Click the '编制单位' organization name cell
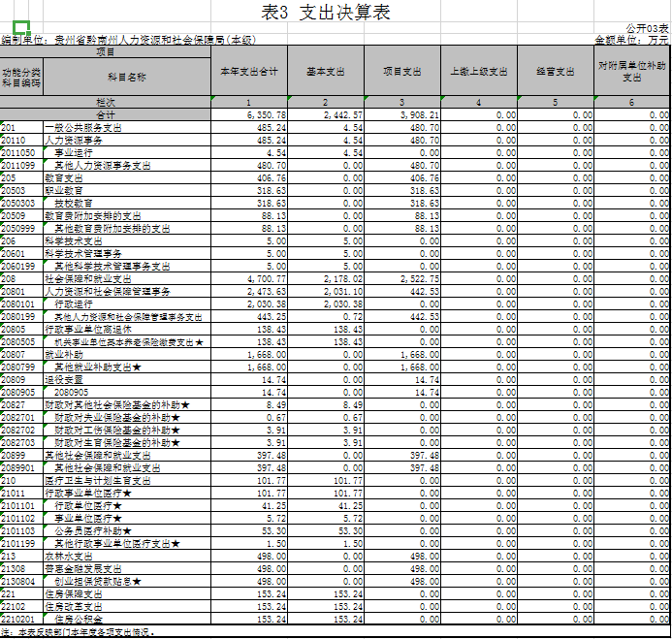672x639 pixels. (x=129, y=40)
